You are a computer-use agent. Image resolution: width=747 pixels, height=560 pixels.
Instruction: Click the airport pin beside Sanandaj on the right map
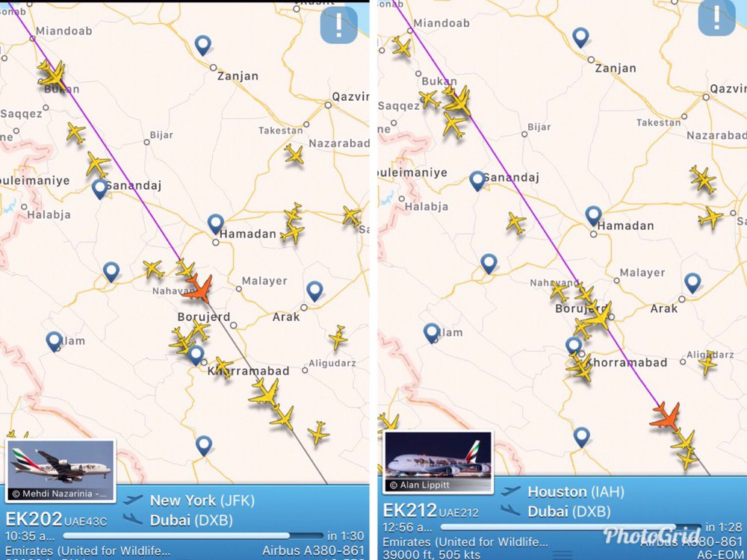477,181
